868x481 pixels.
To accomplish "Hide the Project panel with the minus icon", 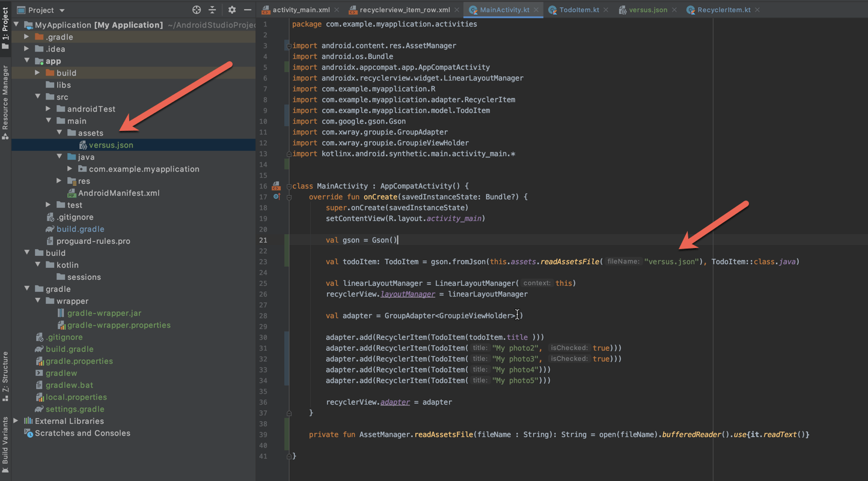I will [x=248, y=10].
